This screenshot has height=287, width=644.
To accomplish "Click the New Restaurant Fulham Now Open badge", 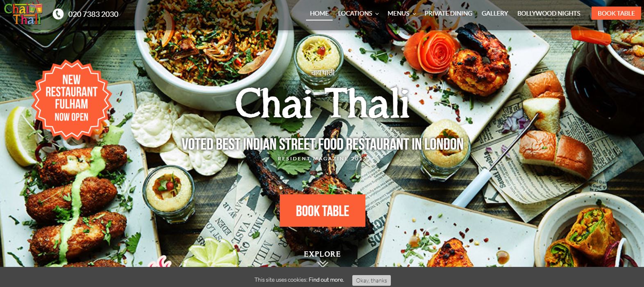I will click(71, 98).
